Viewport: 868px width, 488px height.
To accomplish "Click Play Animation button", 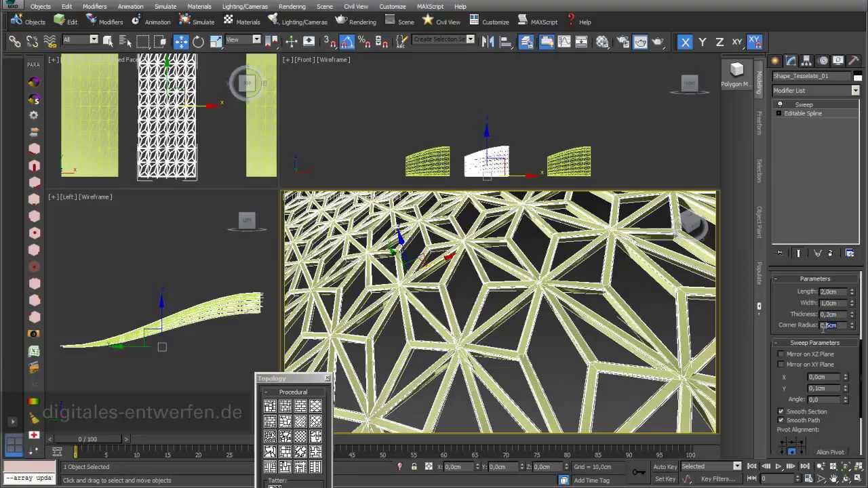I will (778, 466).
